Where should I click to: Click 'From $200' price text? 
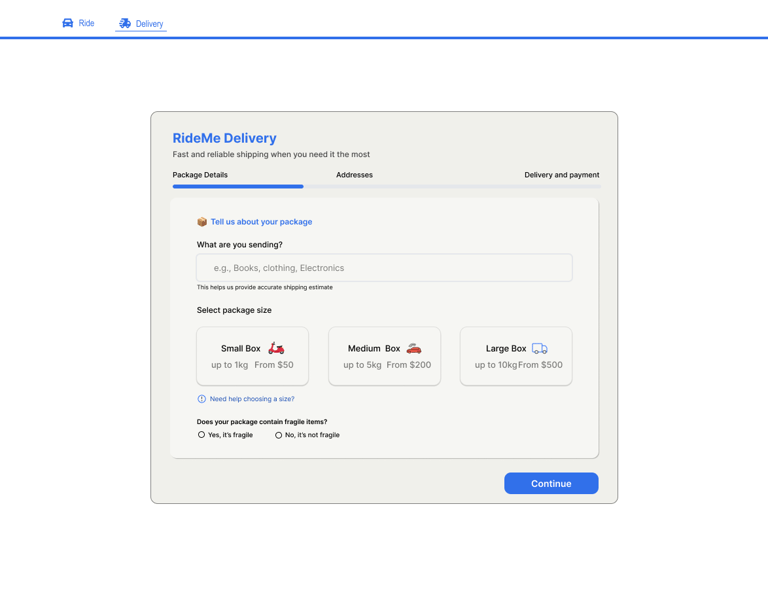tap(408, 365)
